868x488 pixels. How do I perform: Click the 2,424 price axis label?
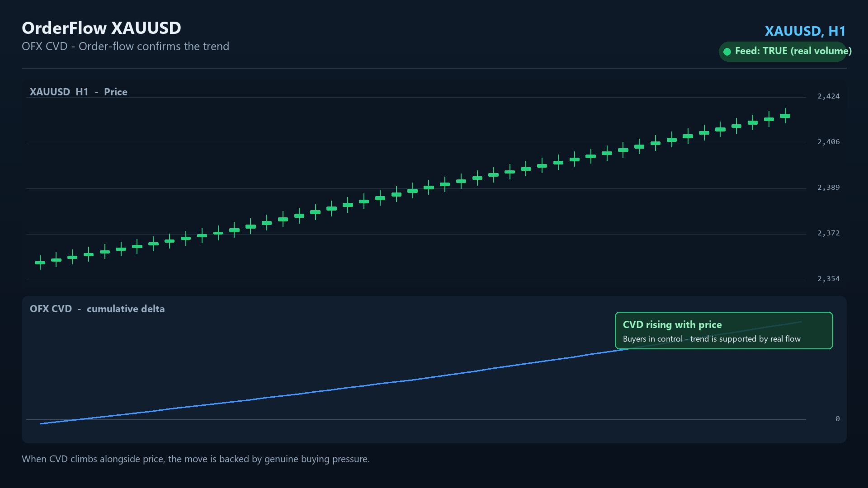click(828, 96)
